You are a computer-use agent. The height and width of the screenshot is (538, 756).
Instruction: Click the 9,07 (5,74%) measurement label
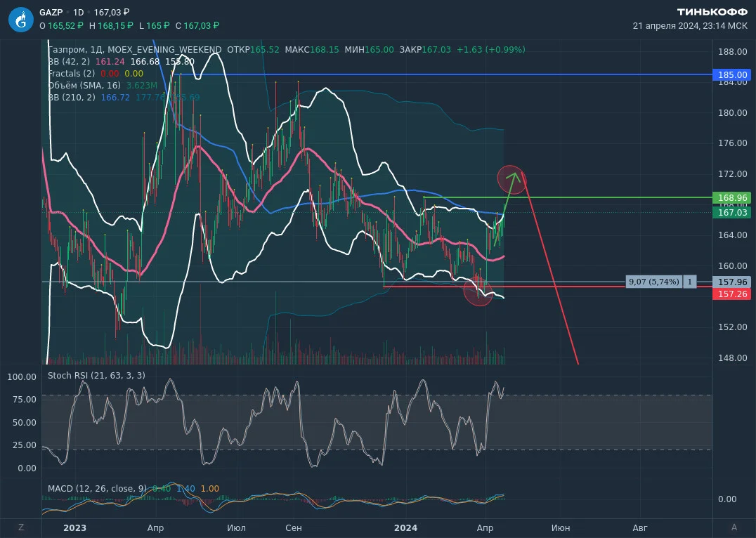coord(654,282)
